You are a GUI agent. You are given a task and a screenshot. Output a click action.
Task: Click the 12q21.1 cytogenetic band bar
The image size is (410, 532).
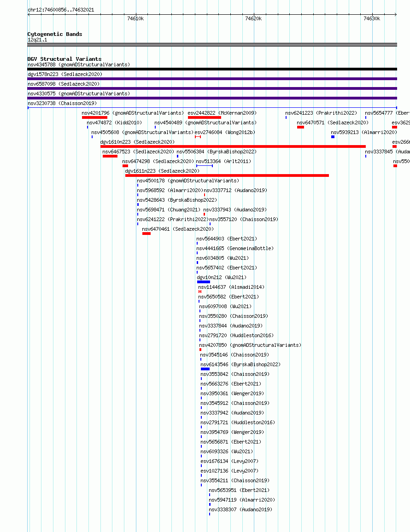coord(212,44)
